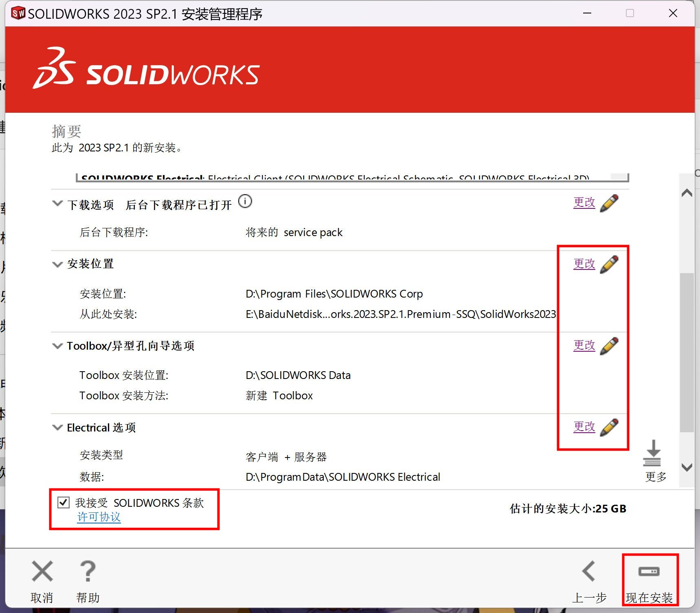Collapse the Installation Location (安装位置) section
This screenshot has width=700, height=613.
click(x=57, y=265)
